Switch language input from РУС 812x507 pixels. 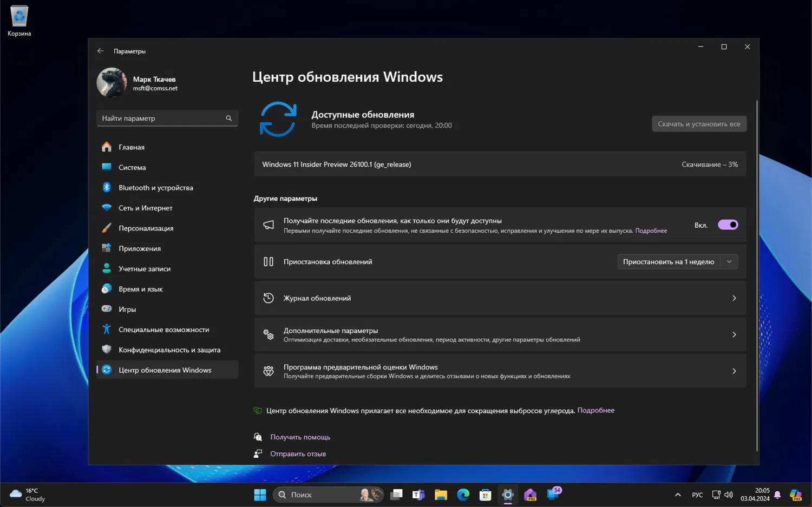pyautogui.click(x=697, y=494)
